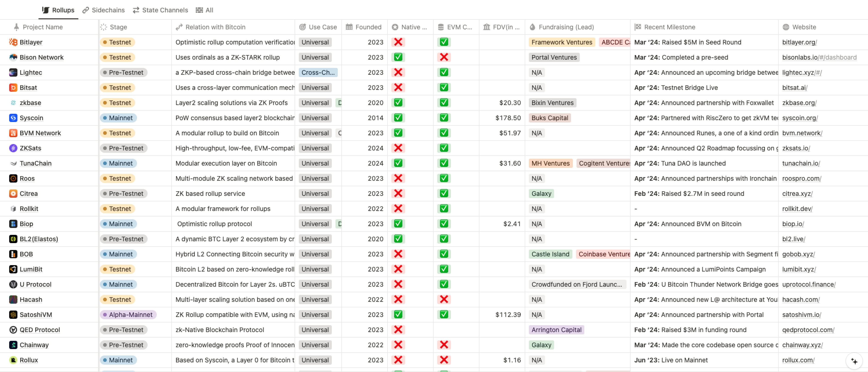Click the TunaChain logo icon
This screenshot has height=372, width=868.
point(13,163)
